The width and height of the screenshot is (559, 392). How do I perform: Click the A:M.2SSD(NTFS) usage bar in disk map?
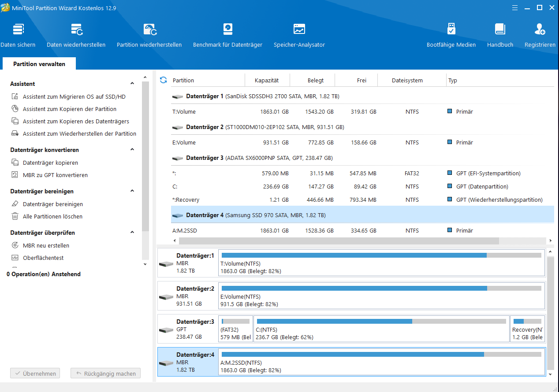[x=381, y=354]
